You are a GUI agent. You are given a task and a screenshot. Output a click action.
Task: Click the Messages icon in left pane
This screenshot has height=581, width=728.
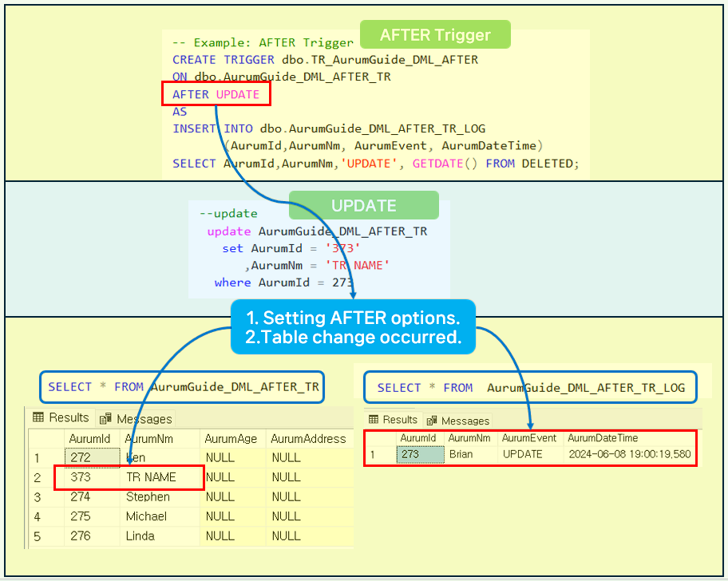point(105,418)
